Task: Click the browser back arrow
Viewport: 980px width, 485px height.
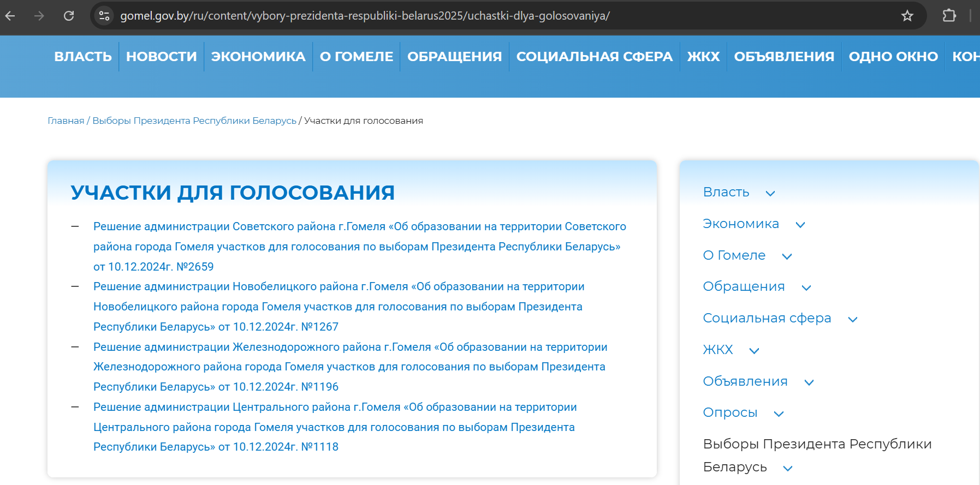Action: click(x=10, y=16)
